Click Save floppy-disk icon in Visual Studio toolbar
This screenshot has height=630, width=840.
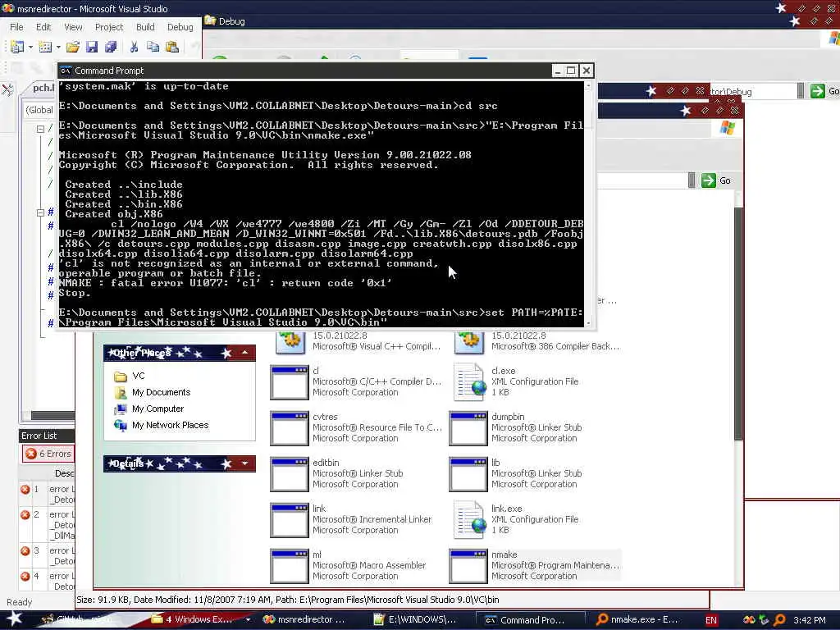[92, 47]
